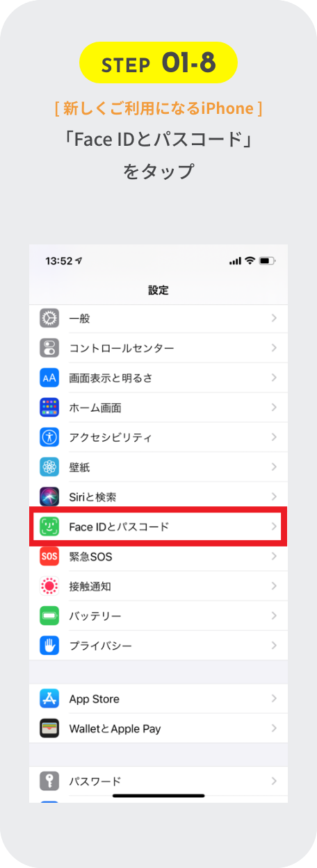Viewport: 317px width, 868px height.
Task: Tap the App Store label text
Action: 94,699
